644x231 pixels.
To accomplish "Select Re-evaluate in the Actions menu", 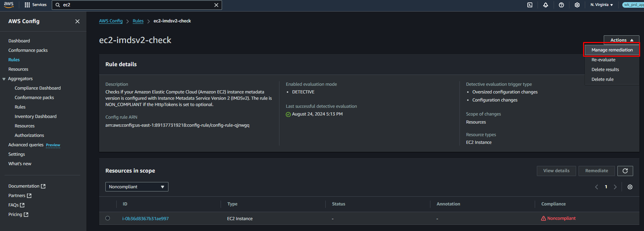I will pyautogui.click(x=603, y=60).
